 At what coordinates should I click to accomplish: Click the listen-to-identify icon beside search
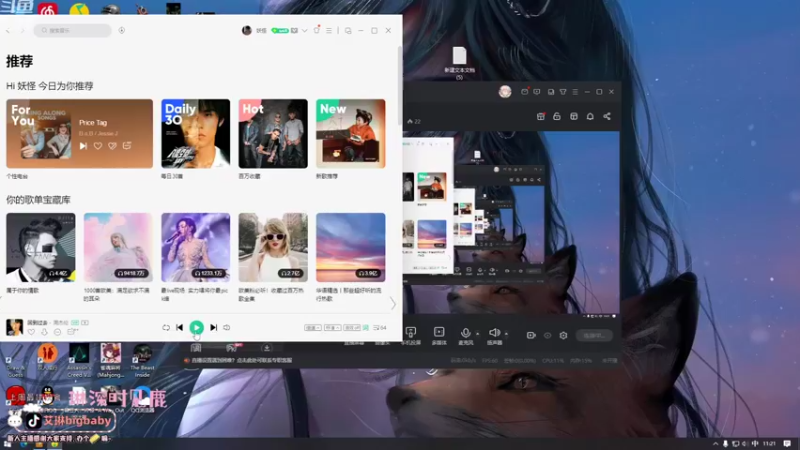click(x=121, y=31)
